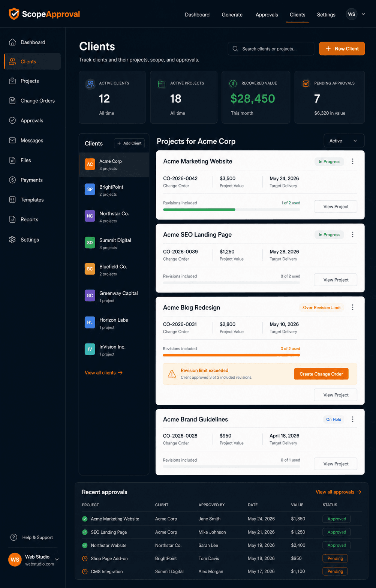The height and width of the screenshot is (588, 376).
Task: Click the On Hold status badge
Action: point(334,419)
